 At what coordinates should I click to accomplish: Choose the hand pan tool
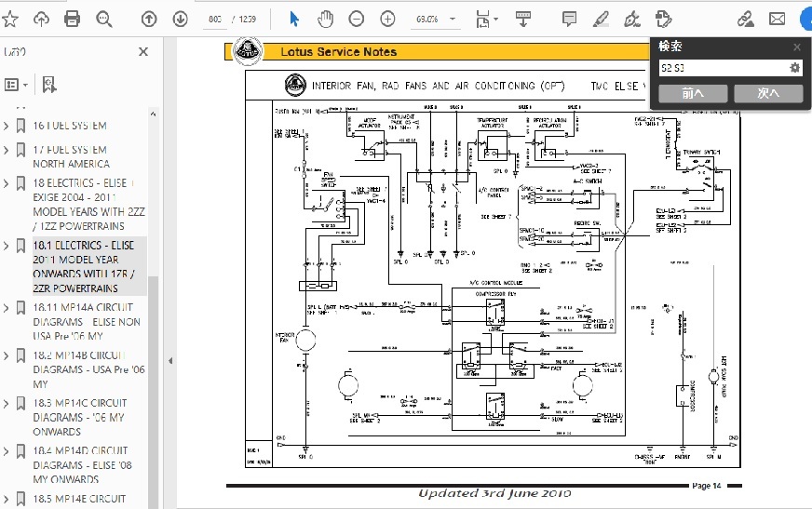tap(325, 20)
